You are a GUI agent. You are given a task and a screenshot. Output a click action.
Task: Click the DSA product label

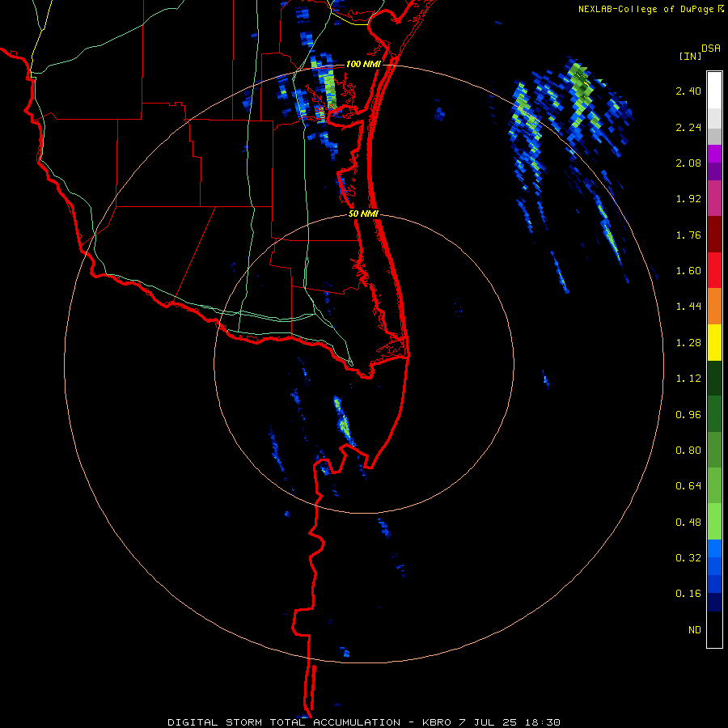(x=711, y=48)
